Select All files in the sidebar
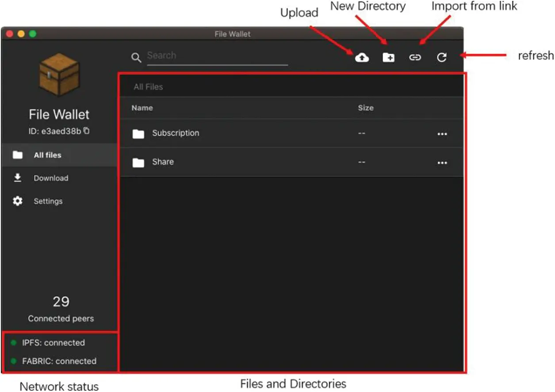555x392 pixels. pyautogui.click(x=59, y=155)
